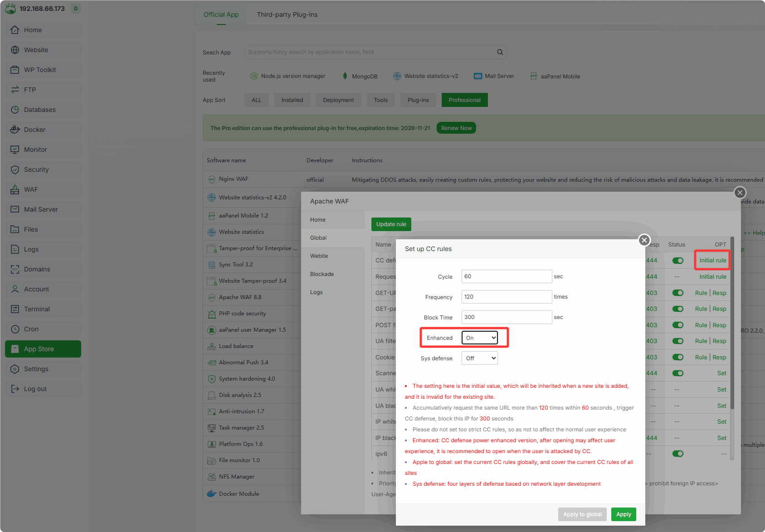Open Settings gear icon in sidebar

coord(15,369)
